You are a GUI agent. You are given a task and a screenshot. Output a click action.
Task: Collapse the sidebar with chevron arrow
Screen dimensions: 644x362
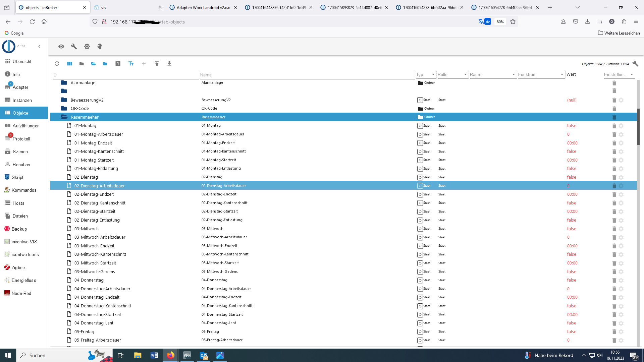[x=39, y=47]
